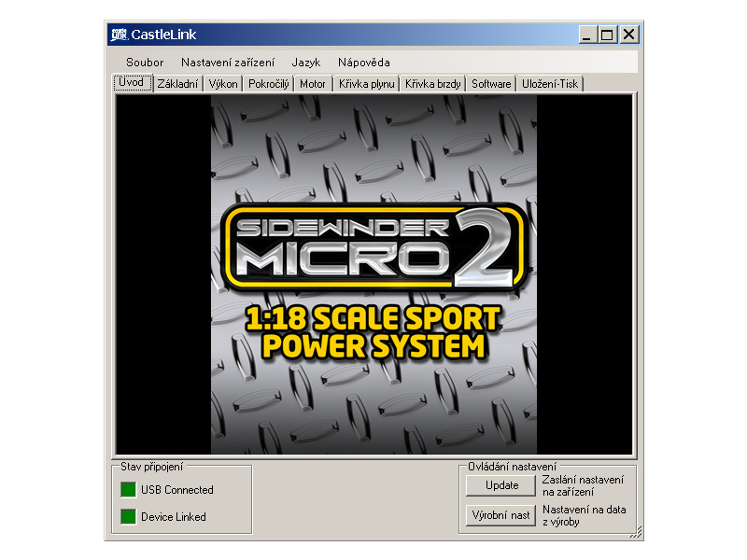
Task: Click the window resize grip corner
Action: pyautogui.click(x=636, y=532)
